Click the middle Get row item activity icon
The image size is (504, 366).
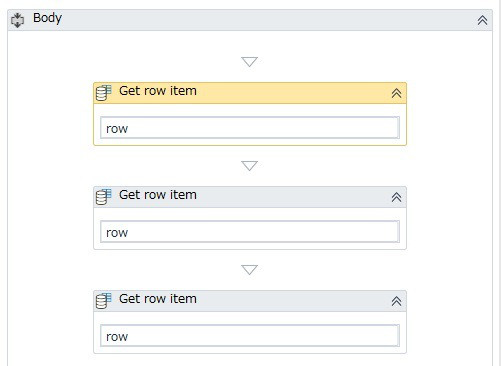[103, 197]
